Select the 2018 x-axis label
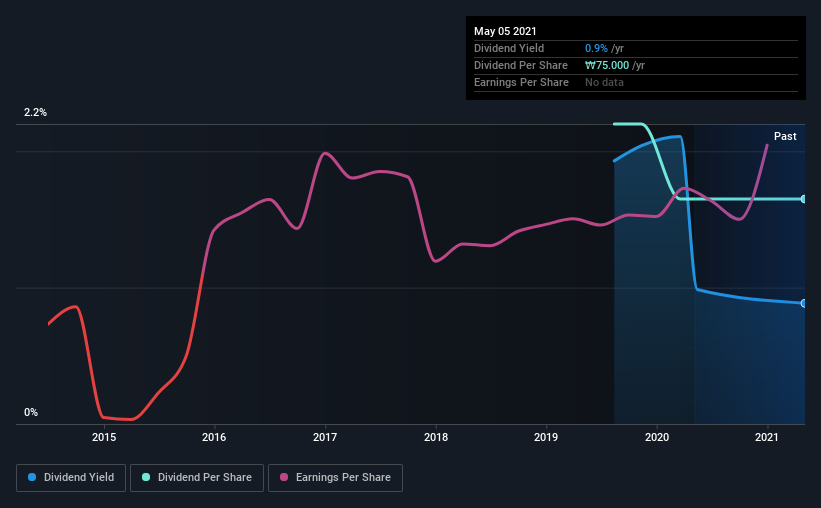821x508 pixels. [436, 437]
